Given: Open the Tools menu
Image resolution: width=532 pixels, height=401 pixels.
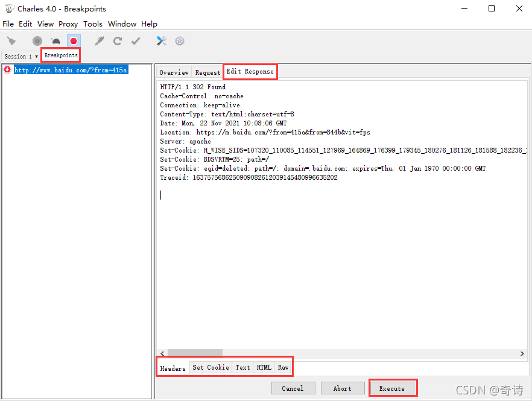Looking at the screenshot, I should (93, 24).
